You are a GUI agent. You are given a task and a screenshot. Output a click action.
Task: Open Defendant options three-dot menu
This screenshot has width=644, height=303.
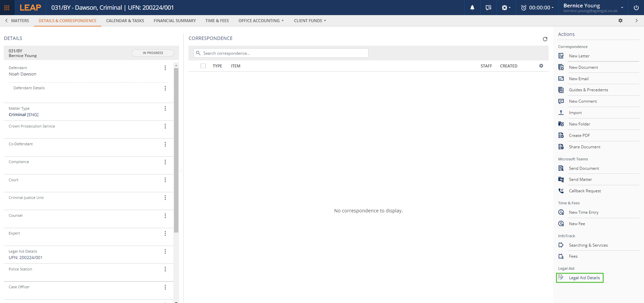click(x=165, y=68)
